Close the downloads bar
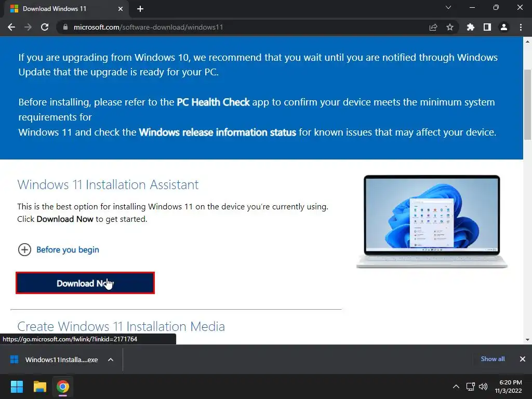The image size is (532, 399). (523, 359)
